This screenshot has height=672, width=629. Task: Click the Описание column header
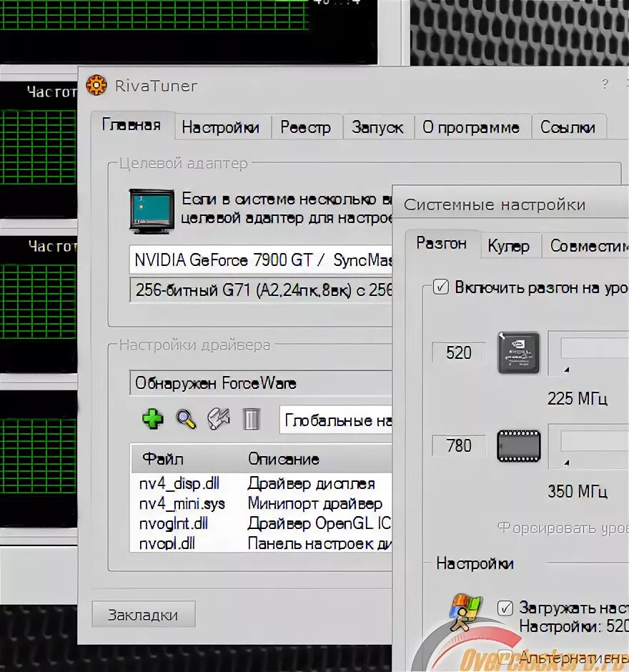pyautogui.click(x=284, y=459)
